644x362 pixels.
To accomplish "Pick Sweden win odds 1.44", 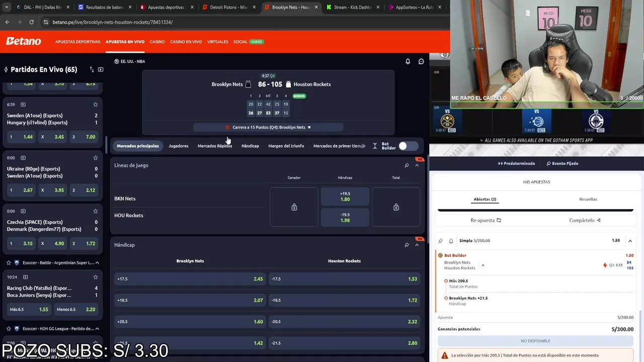I will pos(22,137).
